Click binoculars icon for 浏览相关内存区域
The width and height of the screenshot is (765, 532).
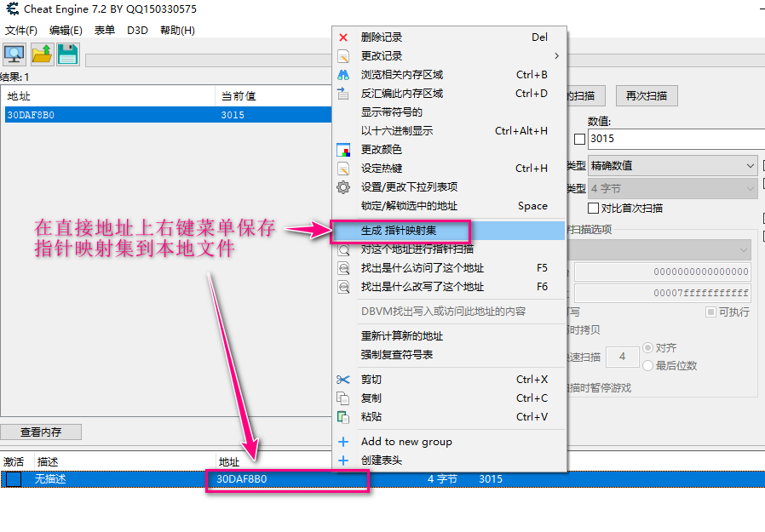343,75
